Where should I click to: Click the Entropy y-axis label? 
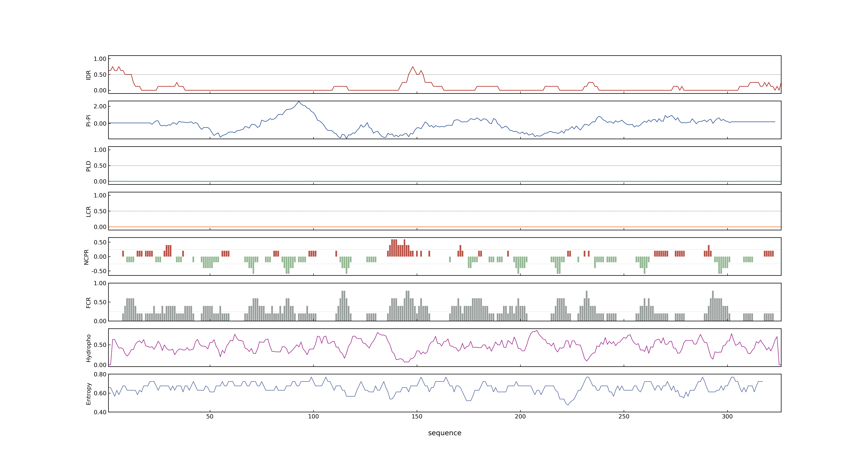89,393
